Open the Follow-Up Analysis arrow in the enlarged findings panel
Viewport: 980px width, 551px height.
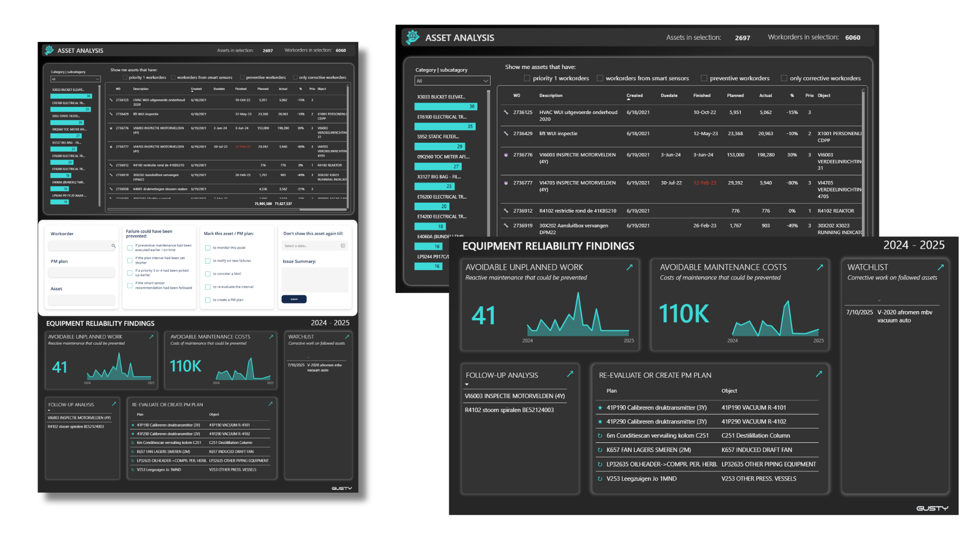click(570, 374)
